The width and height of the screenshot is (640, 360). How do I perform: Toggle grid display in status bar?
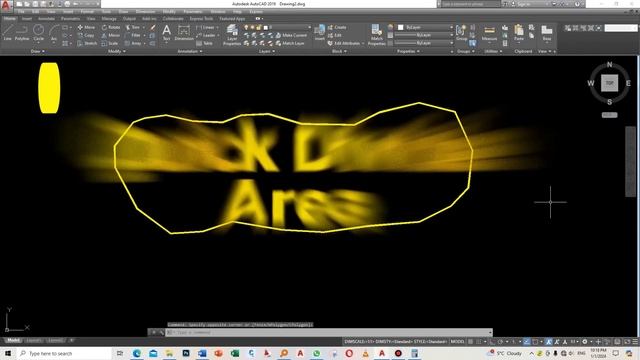point(471,342)
